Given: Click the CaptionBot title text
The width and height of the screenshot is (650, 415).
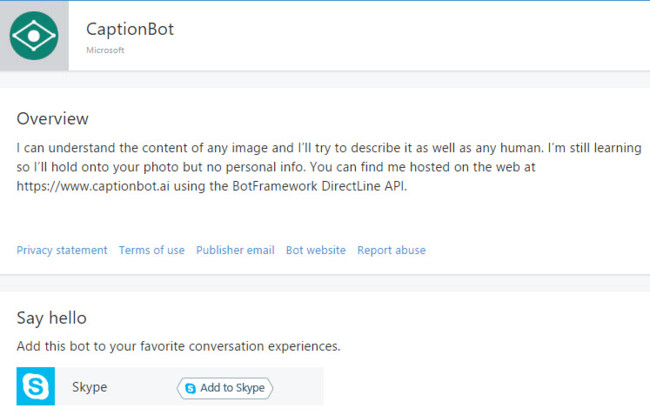Looking at the screenshot, I should click(x=130, y=29).
